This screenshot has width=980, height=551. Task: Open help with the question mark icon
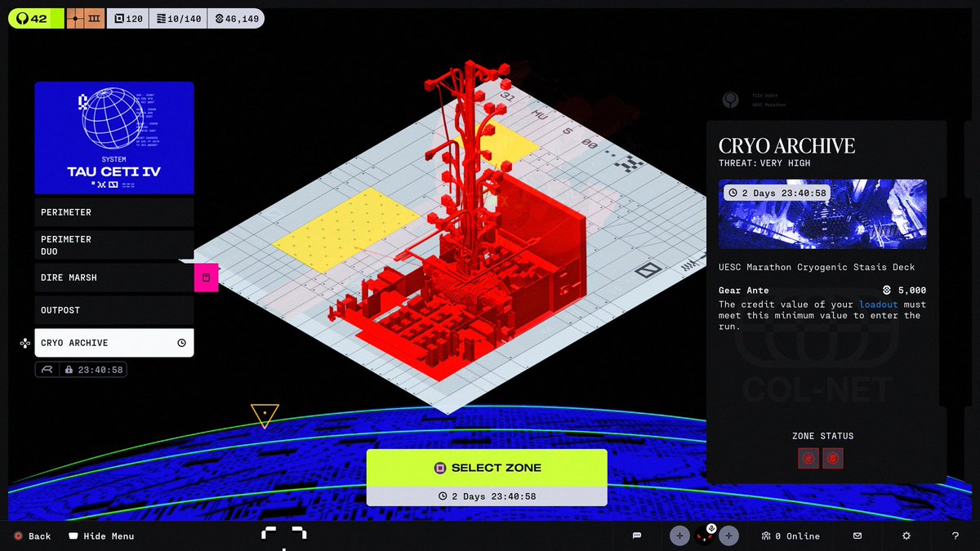(955, 535)
